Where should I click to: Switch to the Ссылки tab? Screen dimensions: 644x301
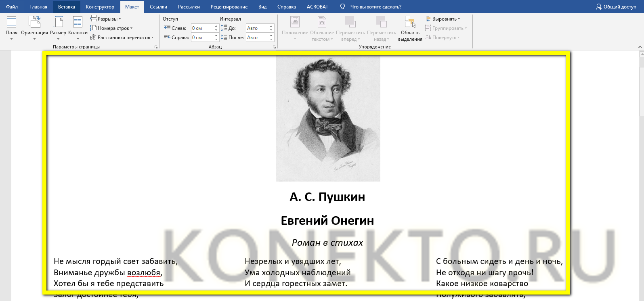(158, 7)
